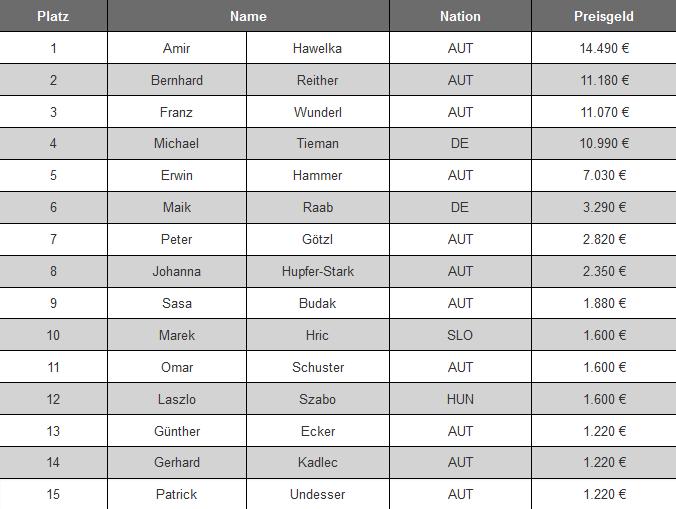This screenshot has width=676, height=509.
Task: Click the Nation column header
Action: [x=460, y=16]
